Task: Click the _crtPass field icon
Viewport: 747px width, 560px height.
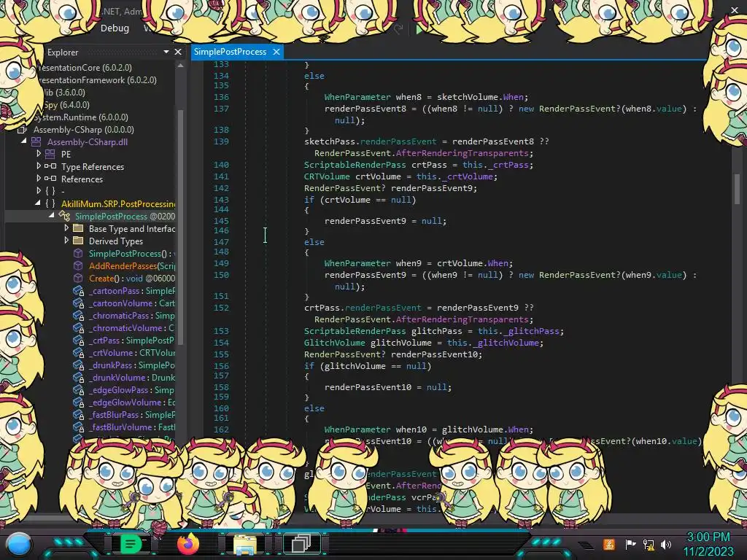Action: 78,340
